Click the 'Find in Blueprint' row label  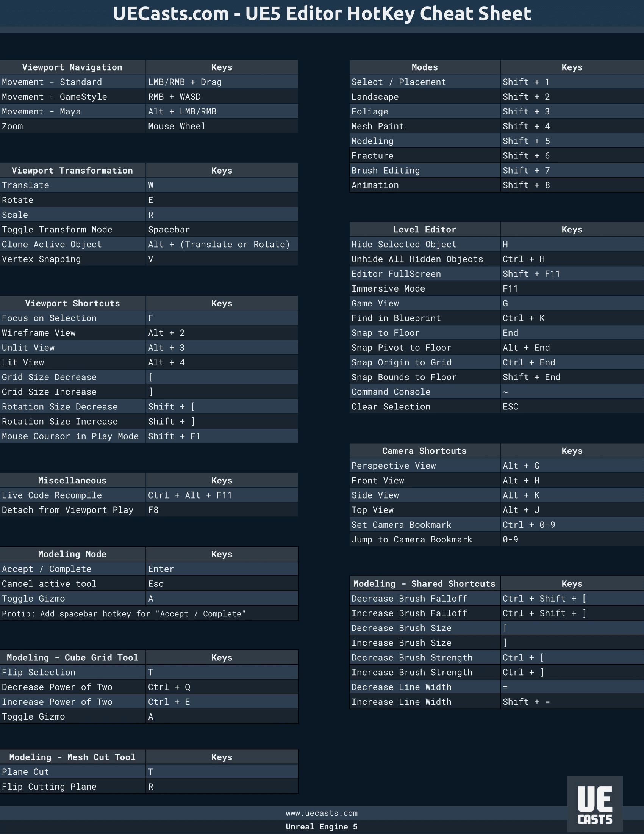(425, 318)
